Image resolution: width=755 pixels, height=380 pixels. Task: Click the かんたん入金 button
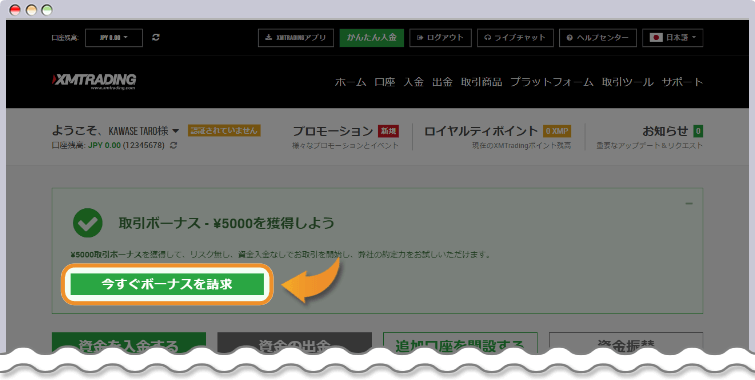(x=372, y=38)
